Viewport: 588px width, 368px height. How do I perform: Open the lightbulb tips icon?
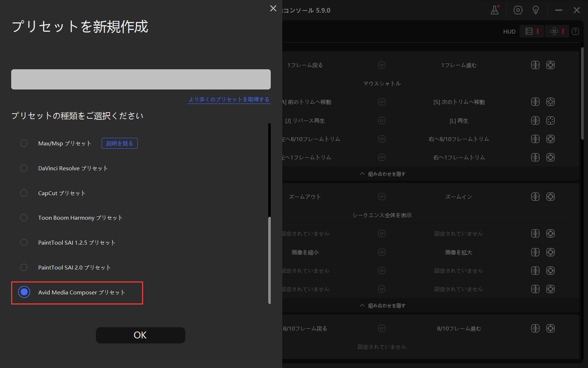(536, 10)
